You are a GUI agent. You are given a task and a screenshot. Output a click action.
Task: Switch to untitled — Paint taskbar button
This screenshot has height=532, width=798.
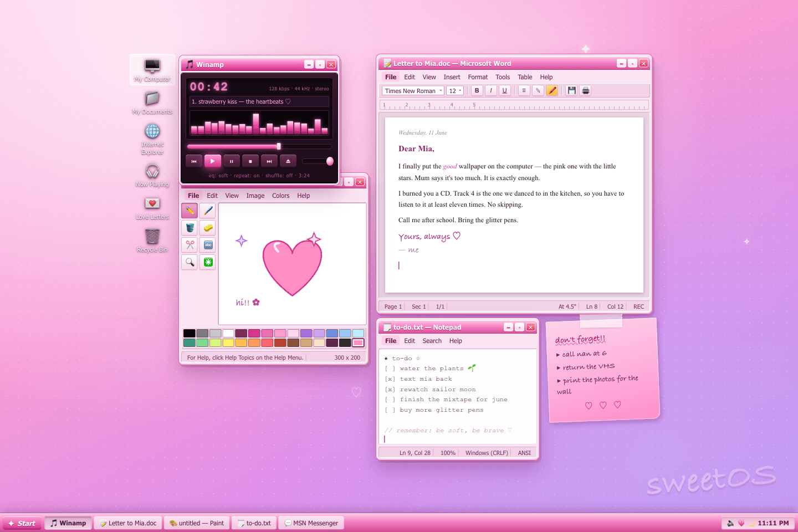point(197,523)
